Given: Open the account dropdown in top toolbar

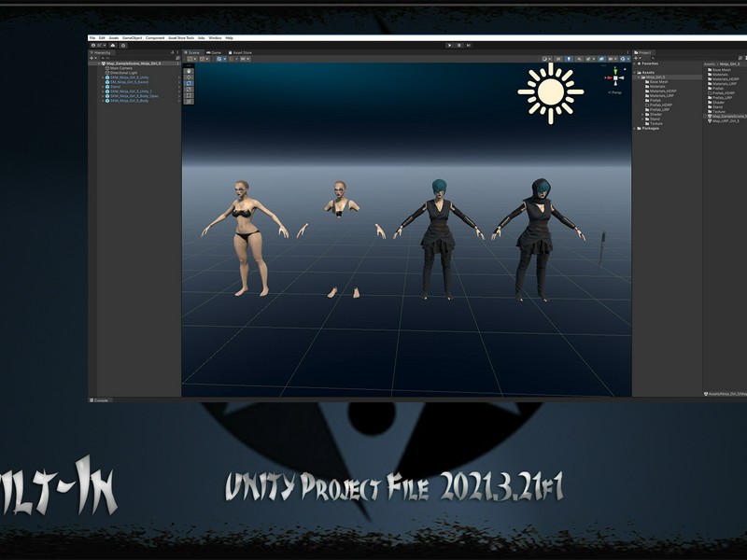Looking at the screenshot, I should tap(98, 45).
